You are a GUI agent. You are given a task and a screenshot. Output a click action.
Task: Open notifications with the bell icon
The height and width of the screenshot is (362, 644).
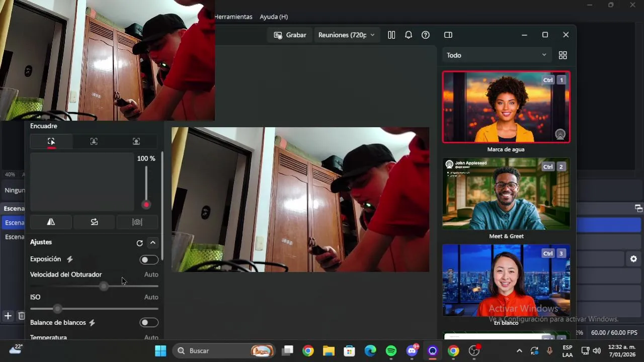[409, 35]
